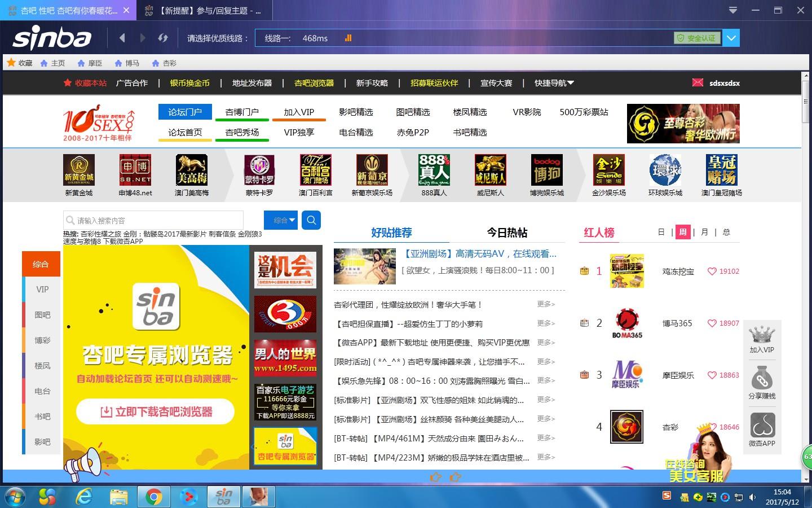Launch Google Chrome from the taskbar
This screenshot has height=508, width=812.
tap(153, 497)
